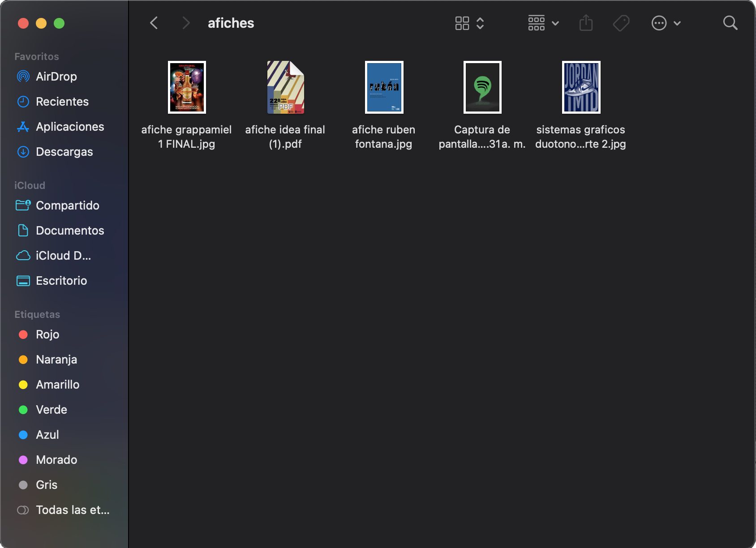Screen dimensions: 756x548
Task: Show all tags via Todas las etiquetas
Action: (x=72, y=510)
